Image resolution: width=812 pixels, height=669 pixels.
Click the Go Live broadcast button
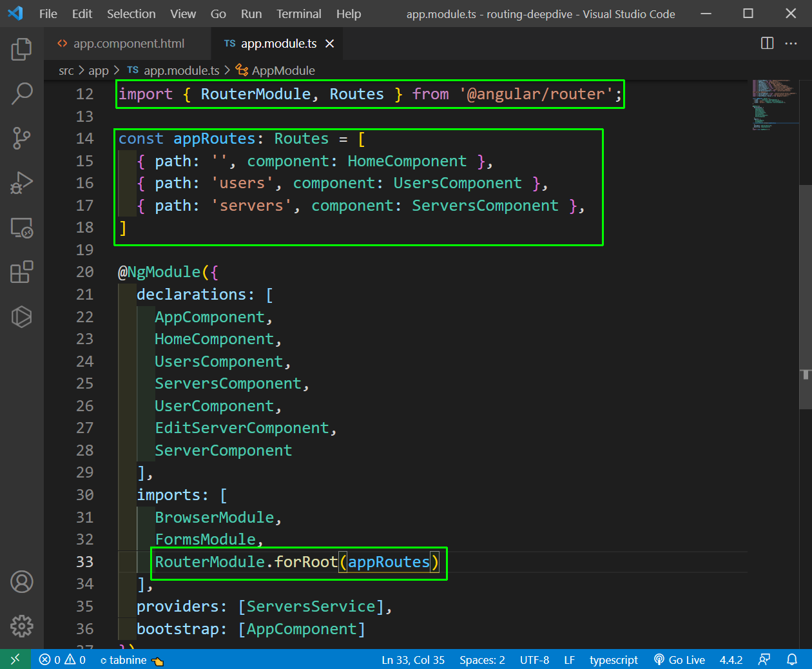tap(679, 659)
